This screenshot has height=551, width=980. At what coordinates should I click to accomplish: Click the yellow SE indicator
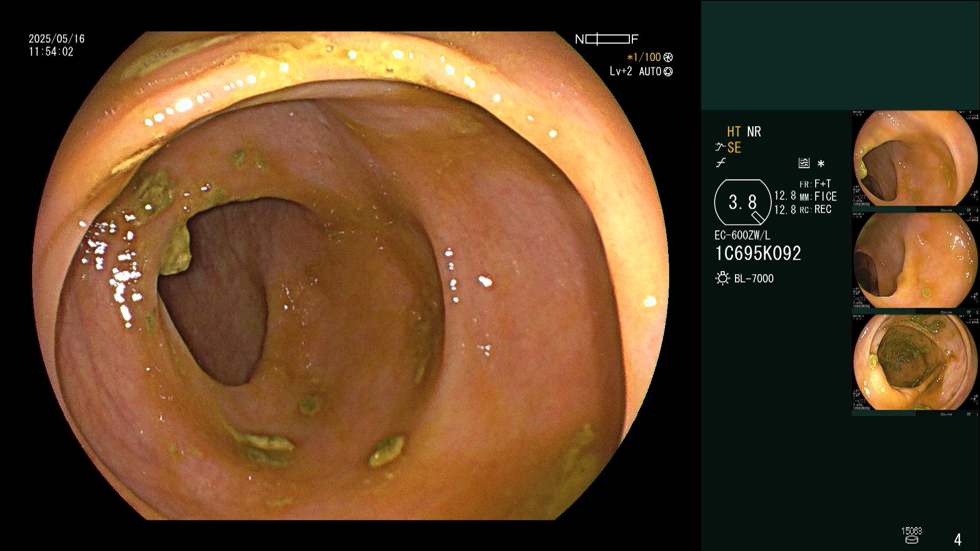[x=734, y=148]
